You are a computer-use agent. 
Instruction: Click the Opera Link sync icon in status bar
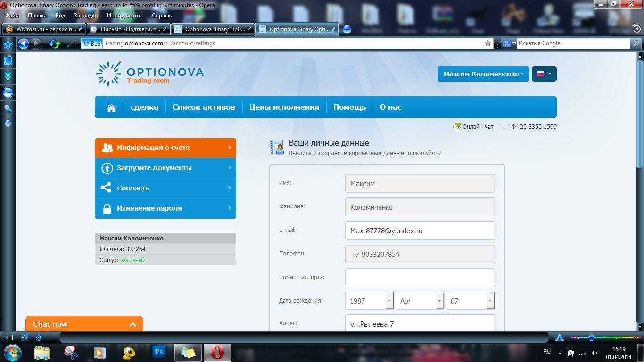tap(25, 337)
